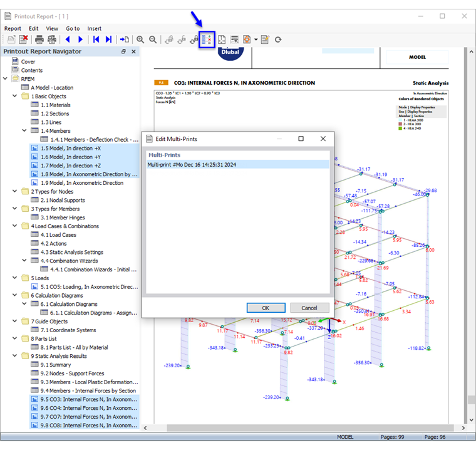Select 2.1 Nodal Supports entry
The width and height of the screenshot is (476, 450).
coord(63,200)
